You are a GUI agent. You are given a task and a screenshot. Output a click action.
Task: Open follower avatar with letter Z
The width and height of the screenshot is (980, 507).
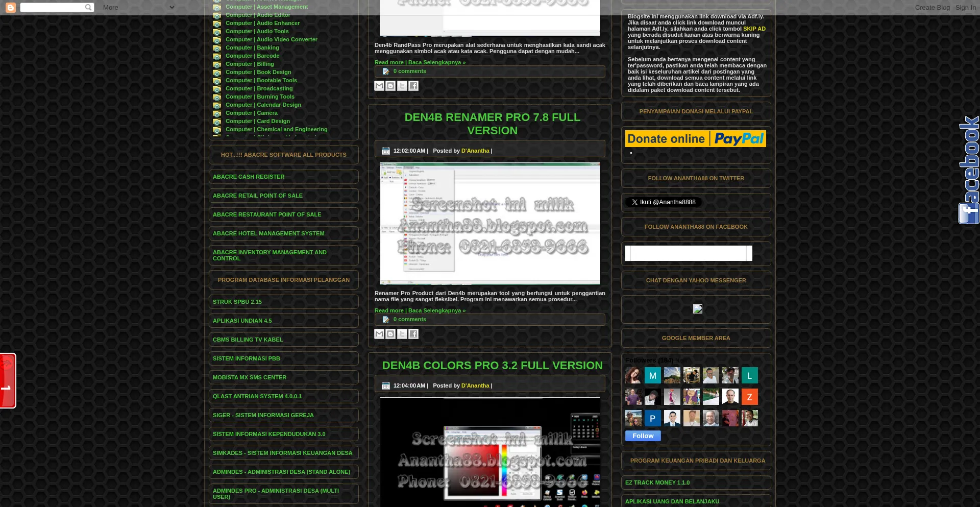point(749,397)
